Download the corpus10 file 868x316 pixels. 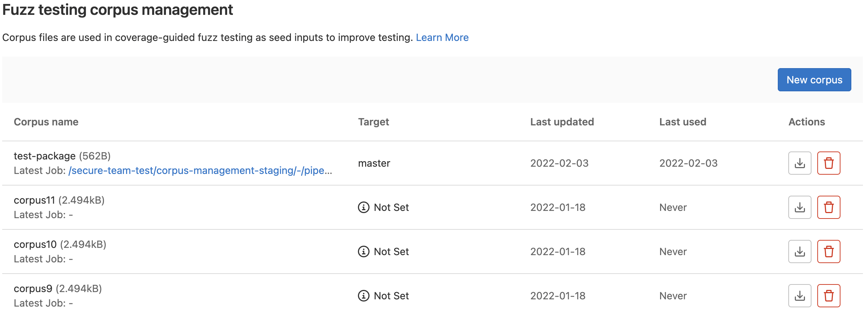tap(800, 251)
